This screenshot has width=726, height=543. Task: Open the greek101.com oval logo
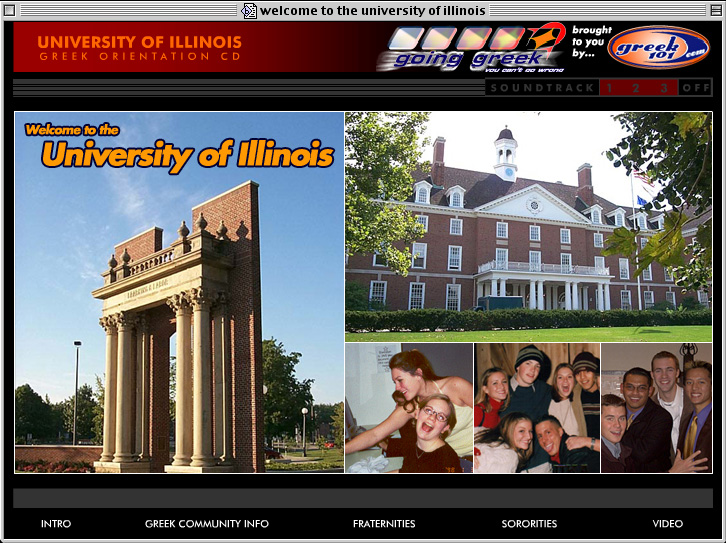658,47
